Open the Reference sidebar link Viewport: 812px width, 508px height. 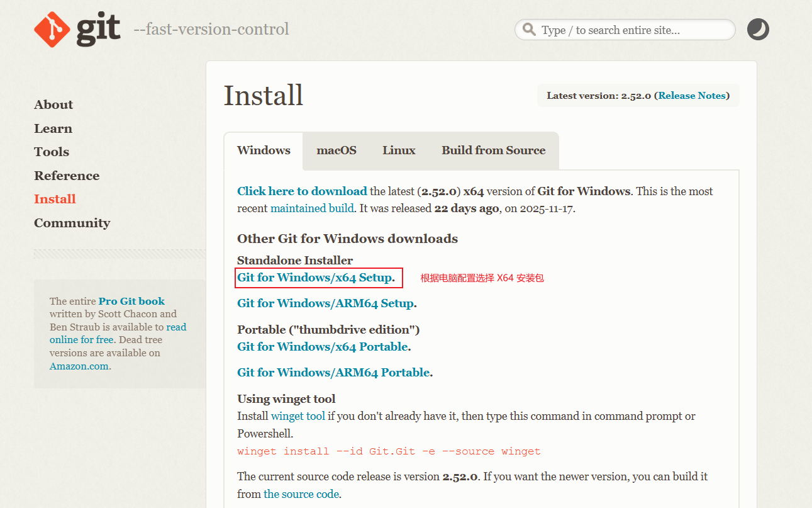[x=67, y=176]
